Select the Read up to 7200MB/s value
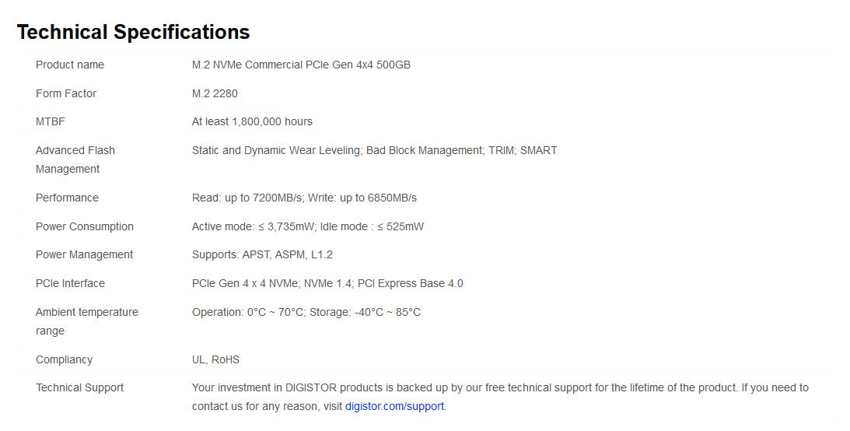850x431 pixels. coord(248,198)
